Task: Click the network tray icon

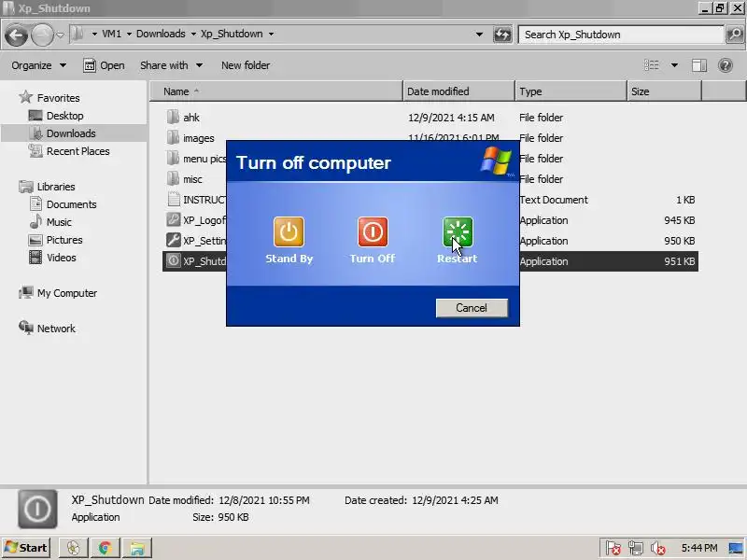Action: [x=636, y=548]
